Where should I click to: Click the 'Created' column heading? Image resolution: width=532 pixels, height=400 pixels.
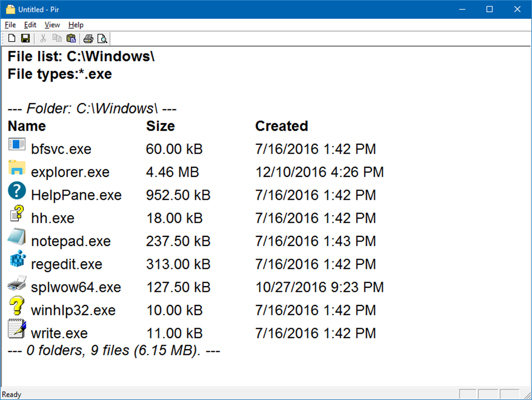point(281,126)
